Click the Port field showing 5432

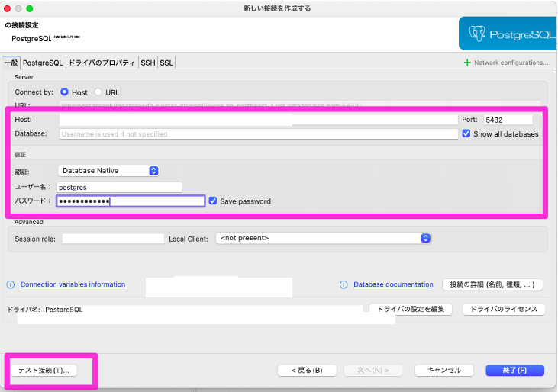[x=508, y=120]
